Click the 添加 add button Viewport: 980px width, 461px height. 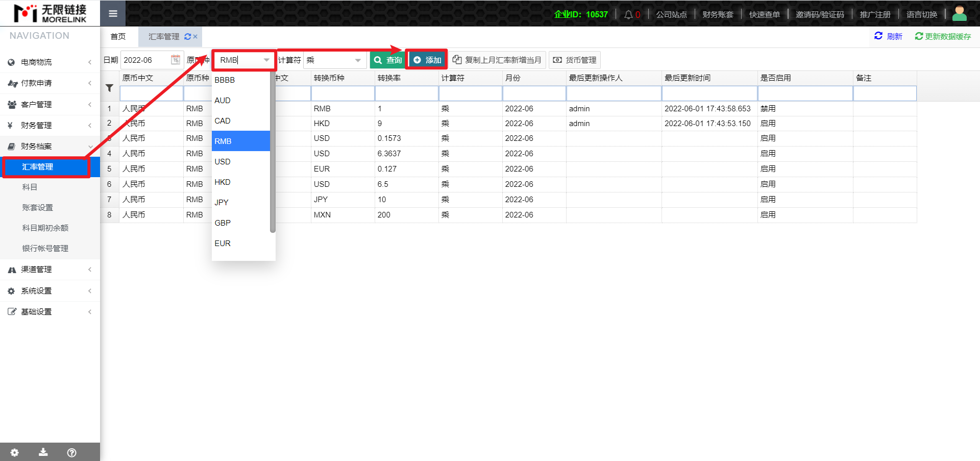(x=427, y=60)
